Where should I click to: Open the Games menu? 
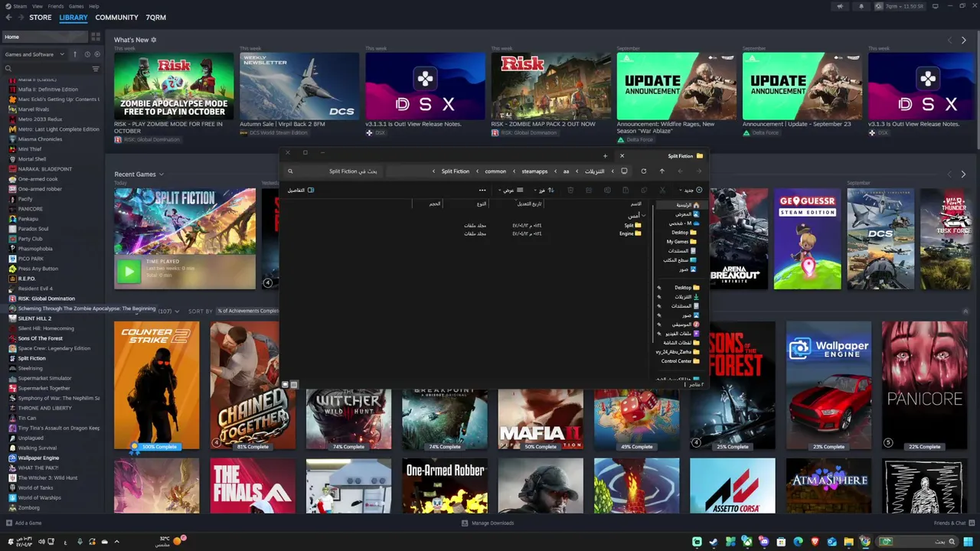[x=77, y=6]
